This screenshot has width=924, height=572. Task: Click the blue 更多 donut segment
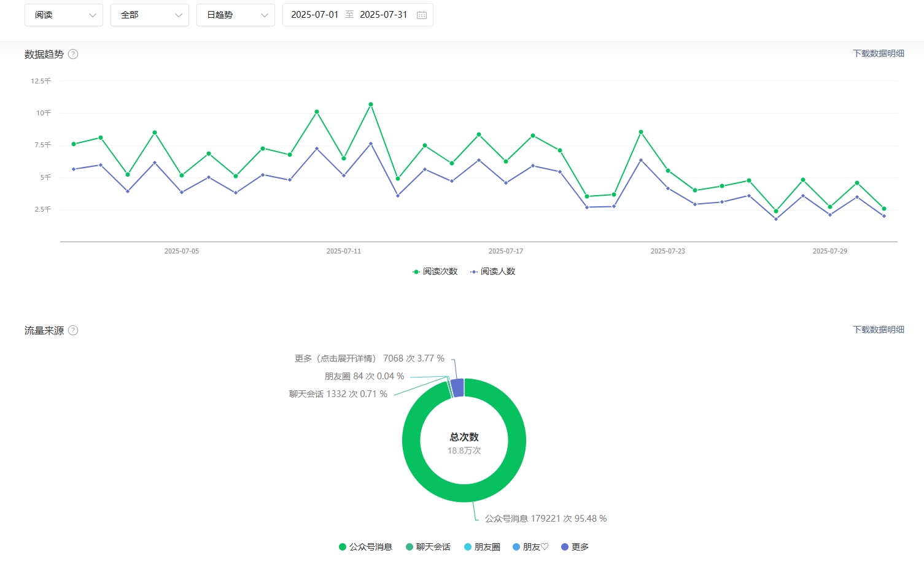[x=457, y=388]
